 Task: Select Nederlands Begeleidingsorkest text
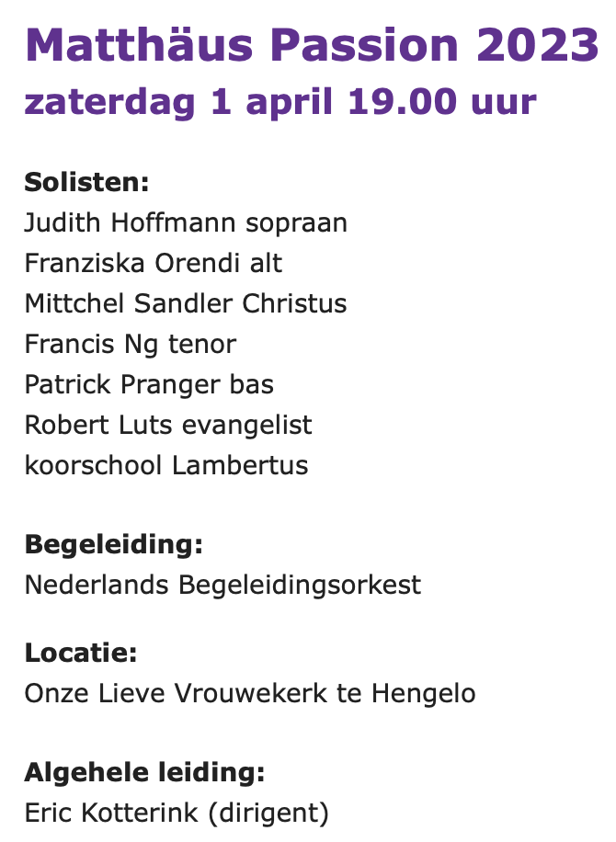222,585
